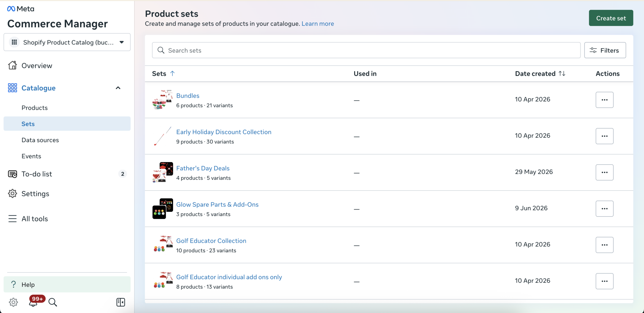The image size is (644, 313).
Task: Collapse the sidebar panel icon
Action: coord(121,302)
